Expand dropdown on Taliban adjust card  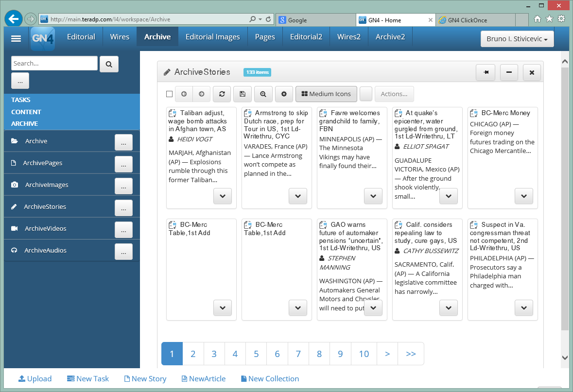223,196
